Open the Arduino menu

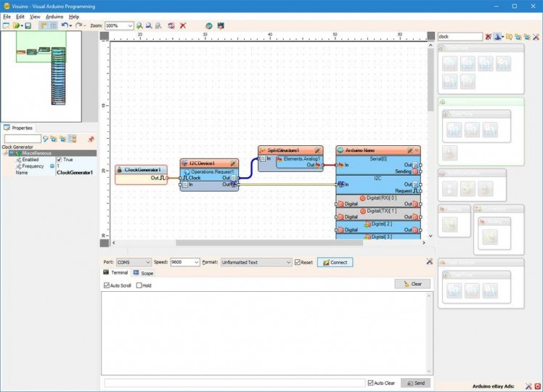(54, 16)
